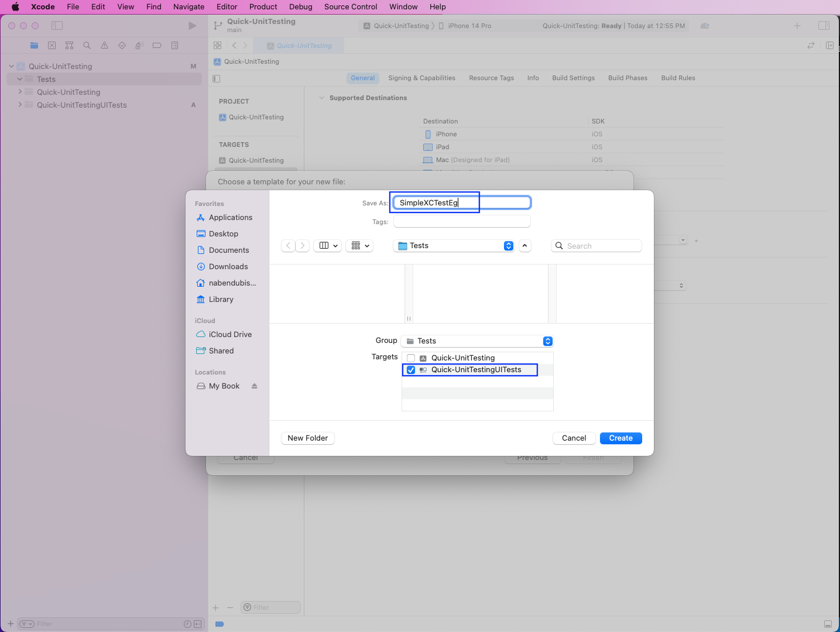Open Documents in Favorites sidebar

(223, 250)
